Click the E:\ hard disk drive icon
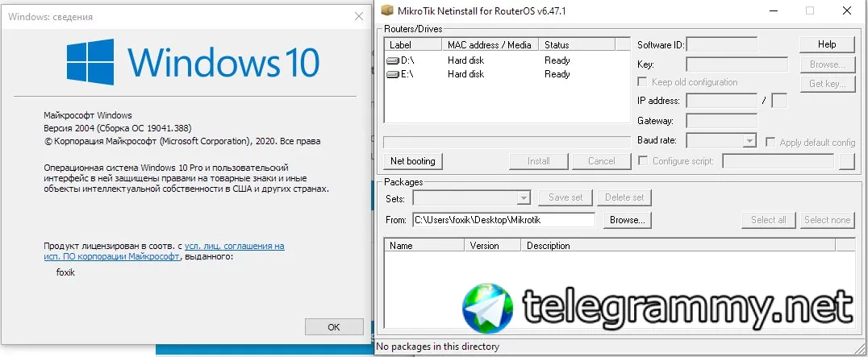The height and width of the screenshot is (357, 868). click(393, 75)
